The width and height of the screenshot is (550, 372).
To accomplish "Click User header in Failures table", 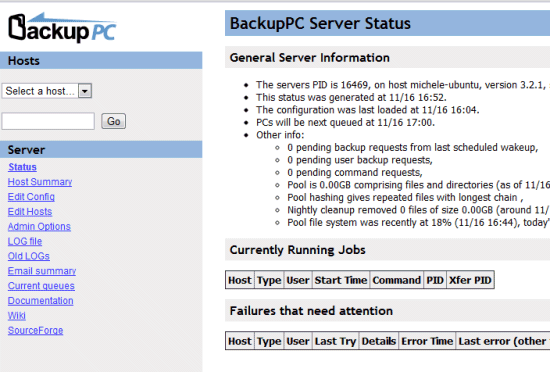I will [298, 341].
